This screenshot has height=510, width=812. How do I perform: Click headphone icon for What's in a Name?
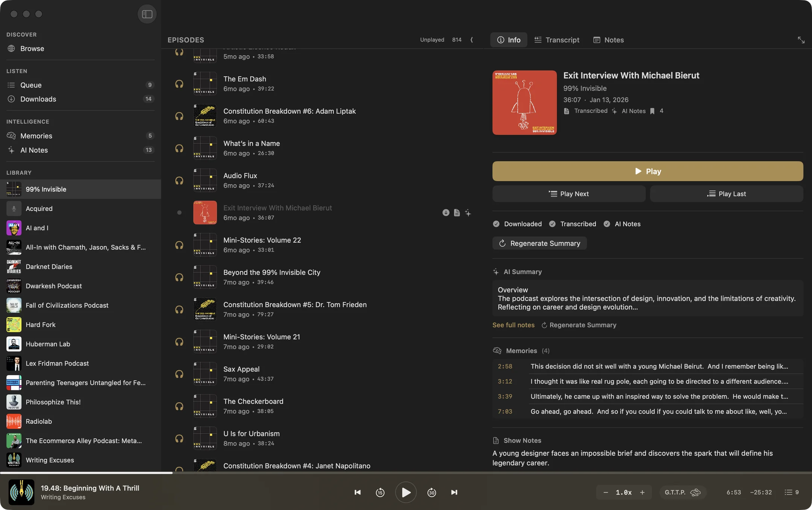coord(179,148)
